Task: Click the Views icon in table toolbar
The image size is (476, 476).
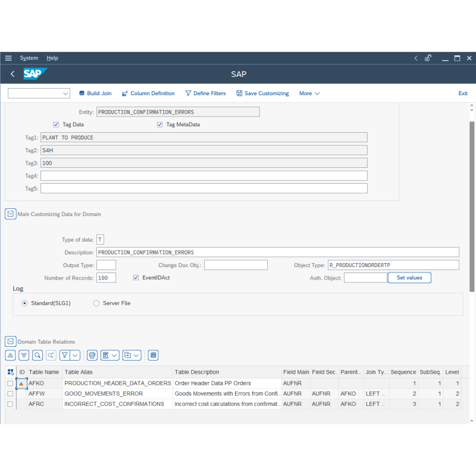Action: (106, 355)
